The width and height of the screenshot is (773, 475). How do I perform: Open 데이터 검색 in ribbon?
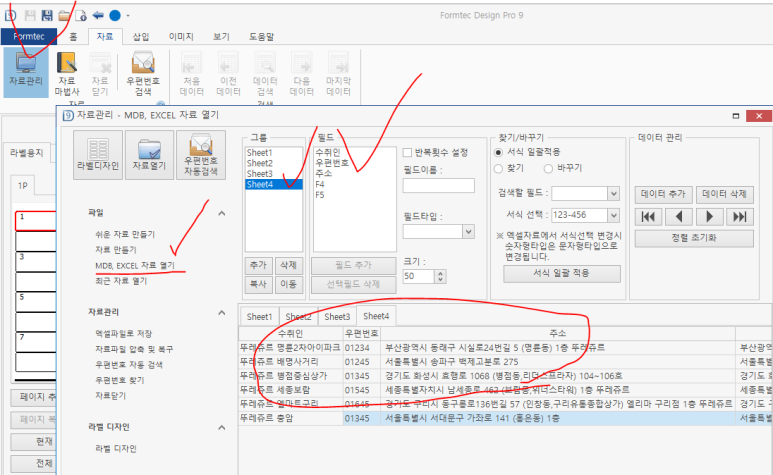pos(265,74)
